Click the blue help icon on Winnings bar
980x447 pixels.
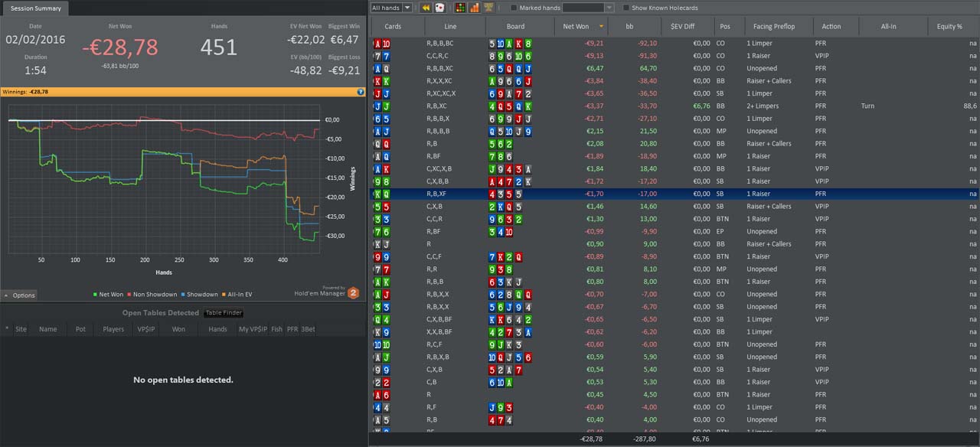tap(361, 92)
